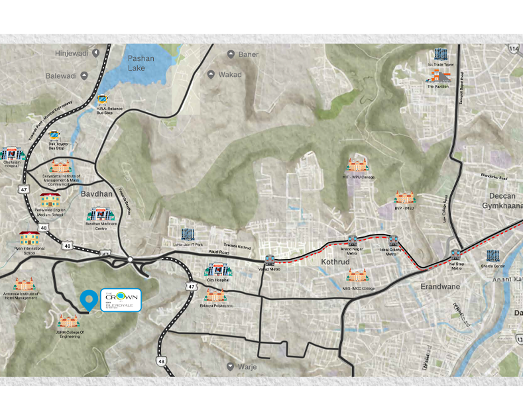Select the MIT - WPU College icon
Viewport: 523px width, 420px height.
click(357, 166)
